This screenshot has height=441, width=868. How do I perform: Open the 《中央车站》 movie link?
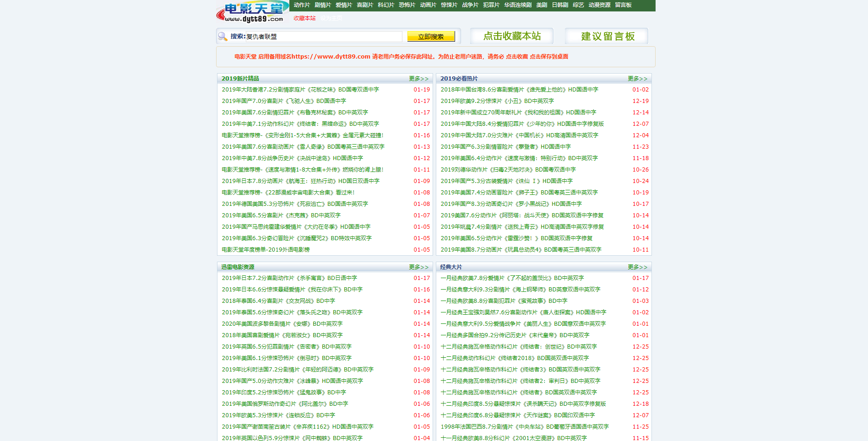(525, 427)
